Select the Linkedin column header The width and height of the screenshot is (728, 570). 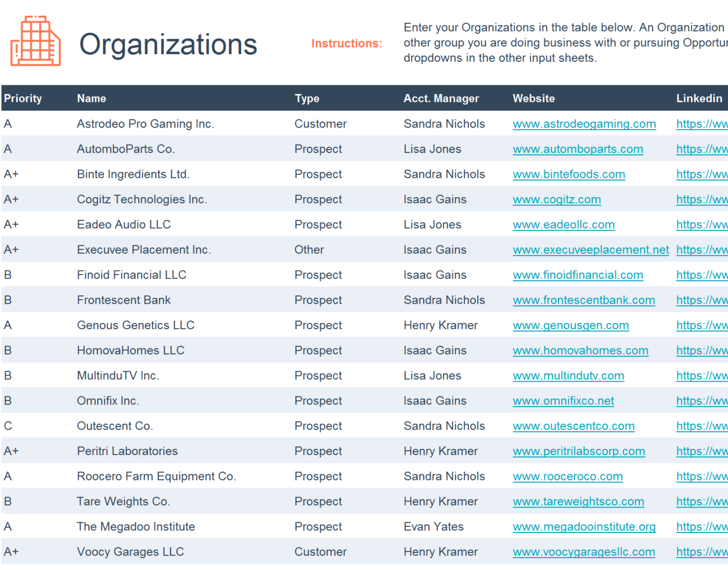[x=699, y=98]
